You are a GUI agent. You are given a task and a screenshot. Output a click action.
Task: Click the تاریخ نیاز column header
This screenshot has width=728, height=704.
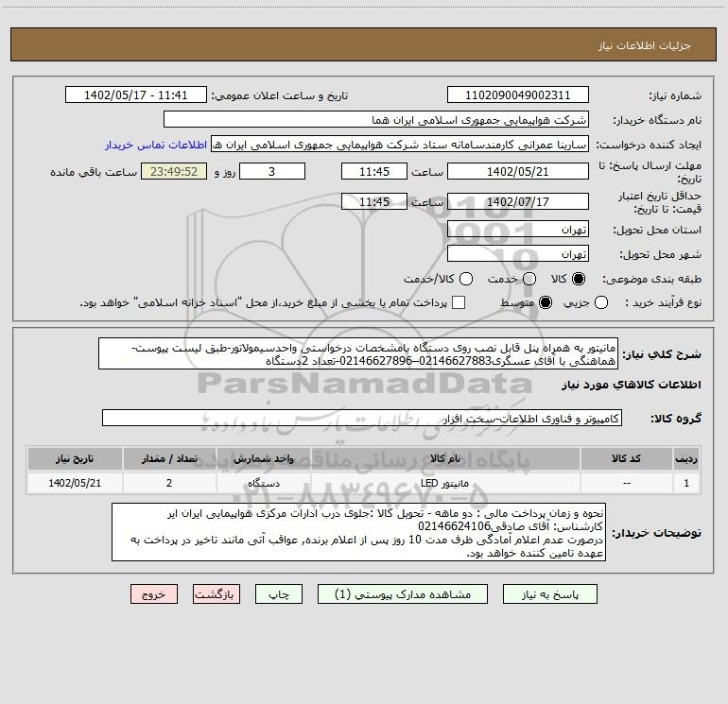(75, 458)
